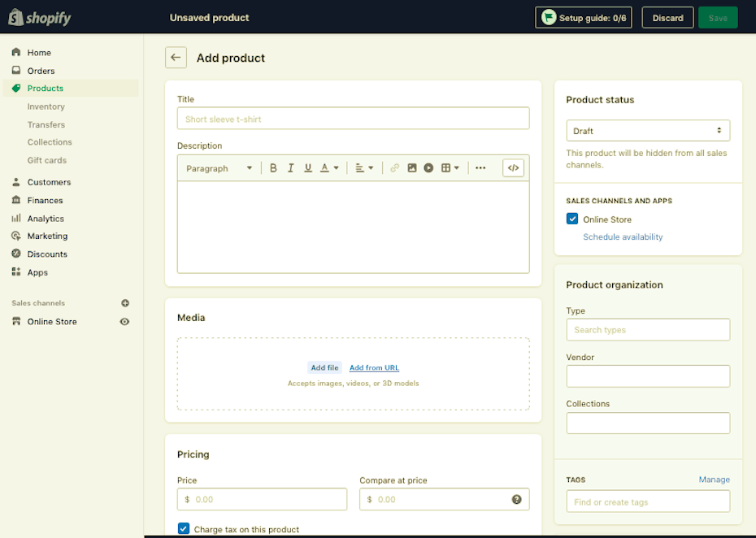Expand the insert table dropdown
756x538 pixels.
450,168
